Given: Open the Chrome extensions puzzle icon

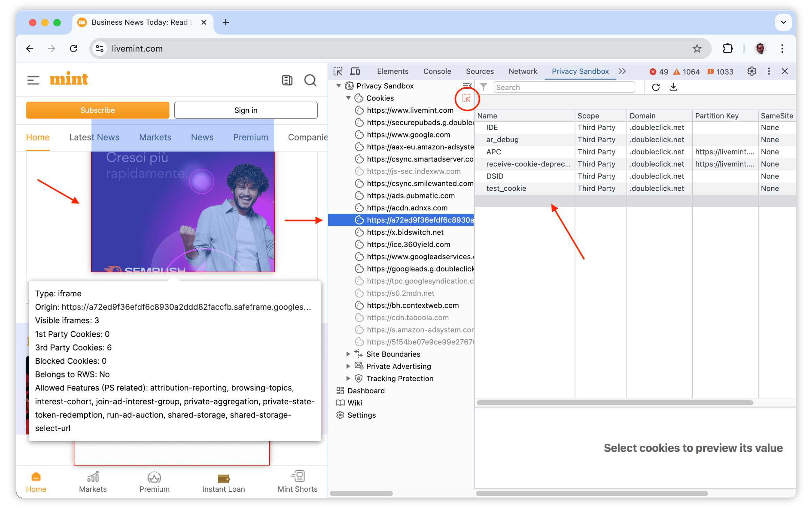Looking at the screenshot, I should click(x=727, y=49).
